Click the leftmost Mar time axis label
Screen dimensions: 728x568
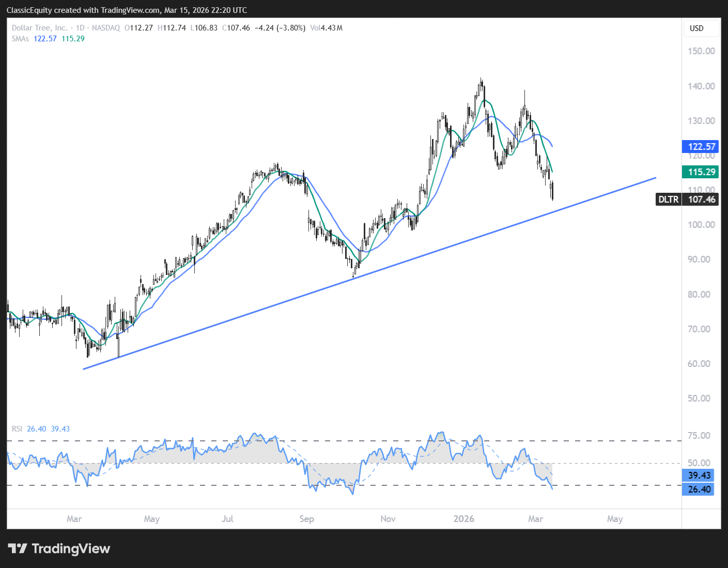point(74,519)
